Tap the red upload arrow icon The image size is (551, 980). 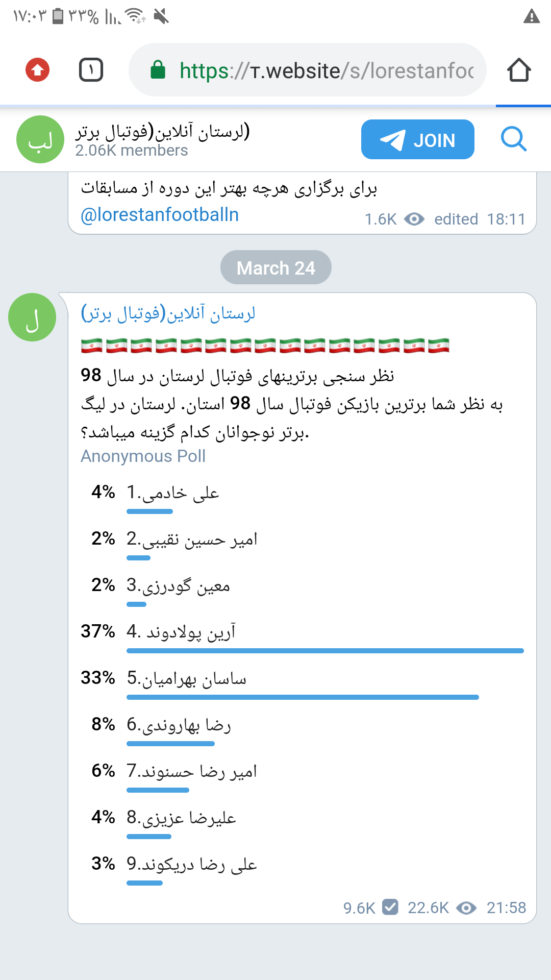tap(38, 70)
